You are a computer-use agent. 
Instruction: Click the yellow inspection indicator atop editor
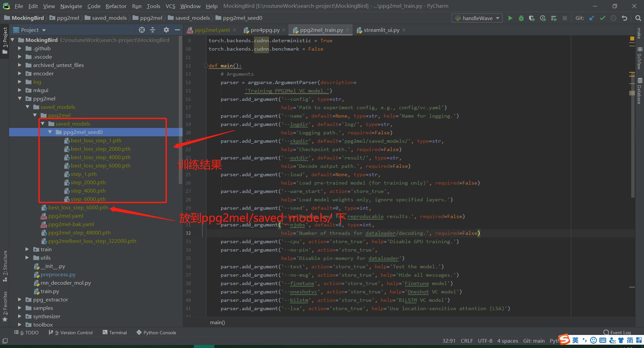click(632, 39)
